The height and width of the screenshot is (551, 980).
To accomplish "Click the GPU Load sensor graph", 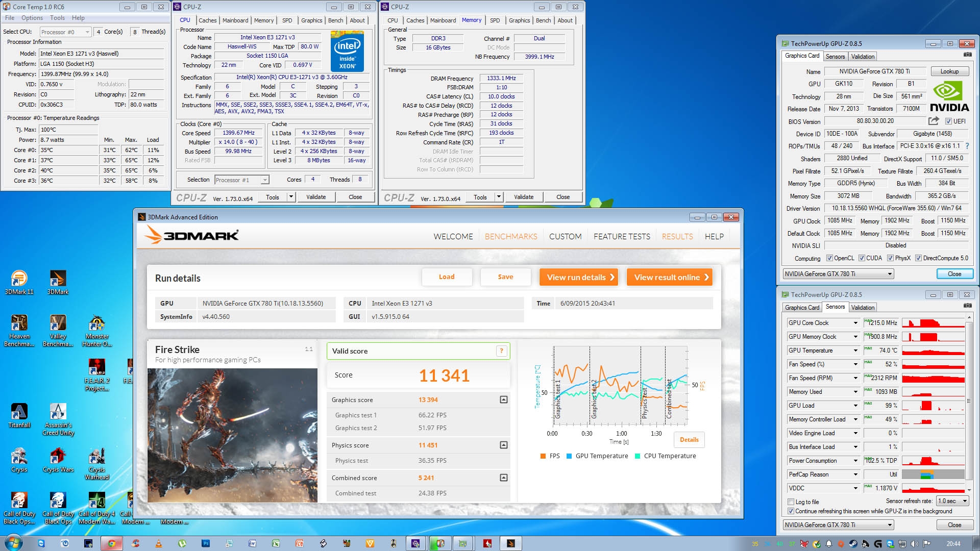I will click(x=933, y=406).
